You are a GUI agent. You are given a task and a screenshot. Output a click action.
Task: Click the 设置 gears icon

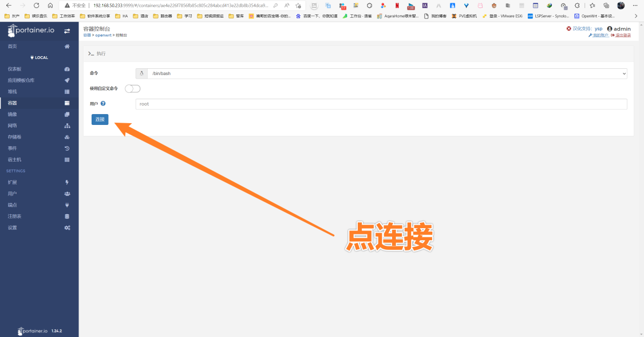67,228
